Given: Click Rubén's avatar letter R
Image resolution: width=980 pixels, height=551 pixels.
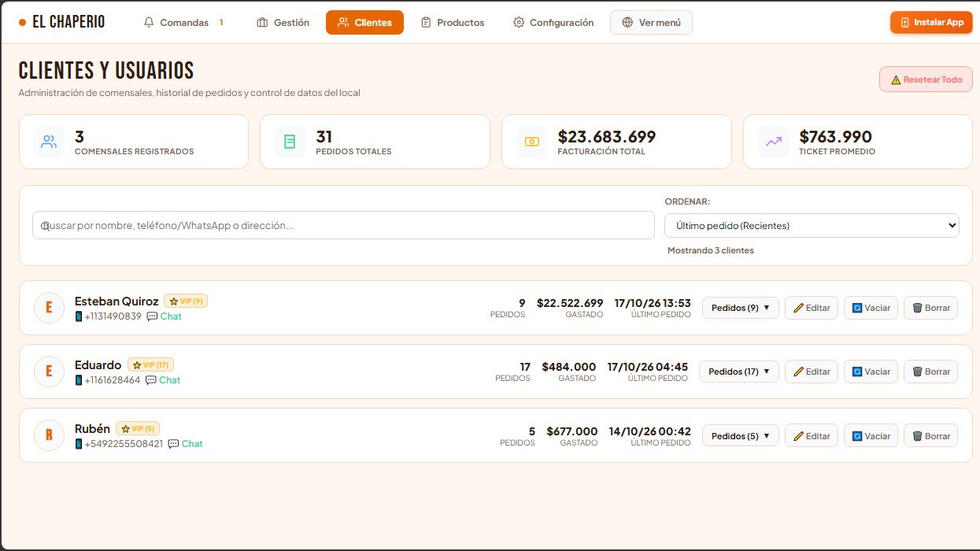Looking at the screenshot, I should click(49, 435).
